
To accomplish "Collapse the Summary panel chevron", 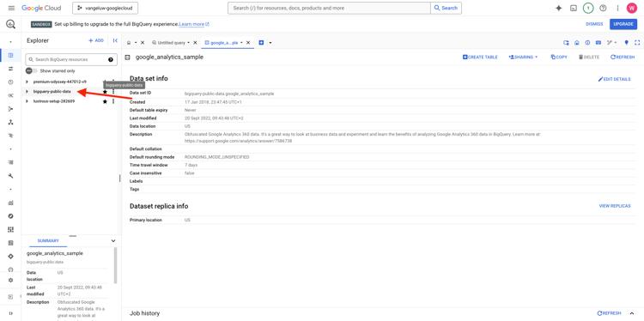I will click(113, 241).
